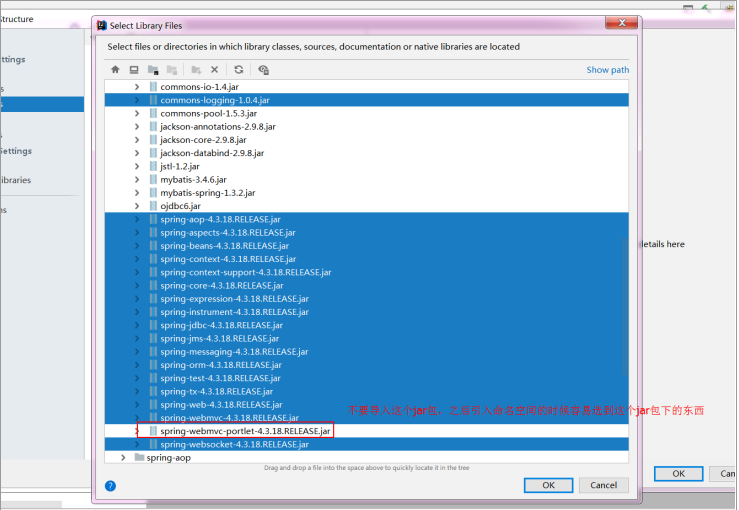Select the Project directory toolbar icon
The image size is (739, 510).
point(153,70)
